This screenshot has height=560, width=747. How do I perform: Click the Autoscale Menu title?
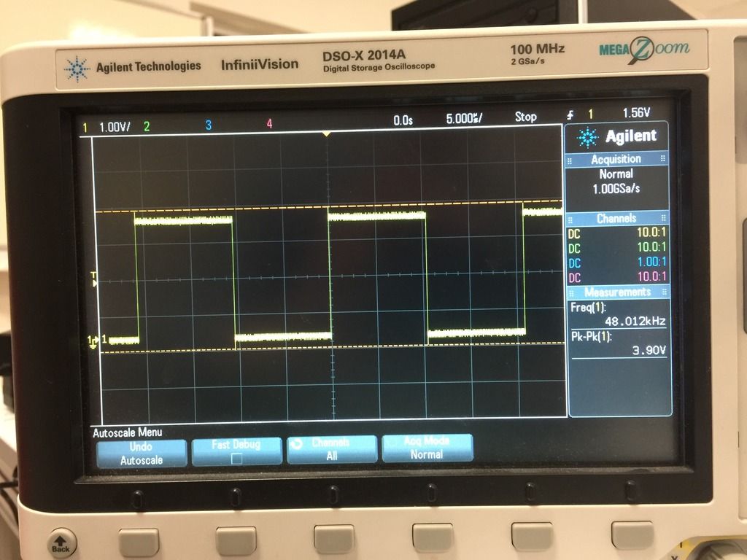click(x=127, y=432)
